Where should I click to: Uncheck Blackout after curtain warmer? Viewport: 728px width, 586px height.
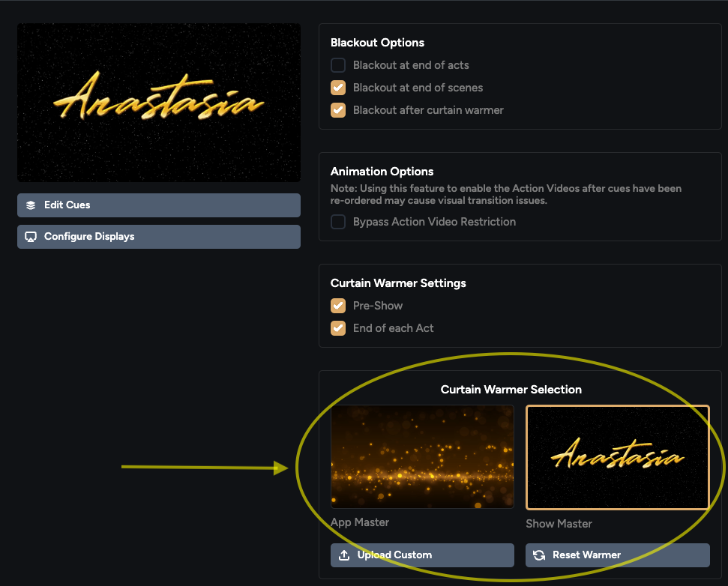[x=338, y=110]
